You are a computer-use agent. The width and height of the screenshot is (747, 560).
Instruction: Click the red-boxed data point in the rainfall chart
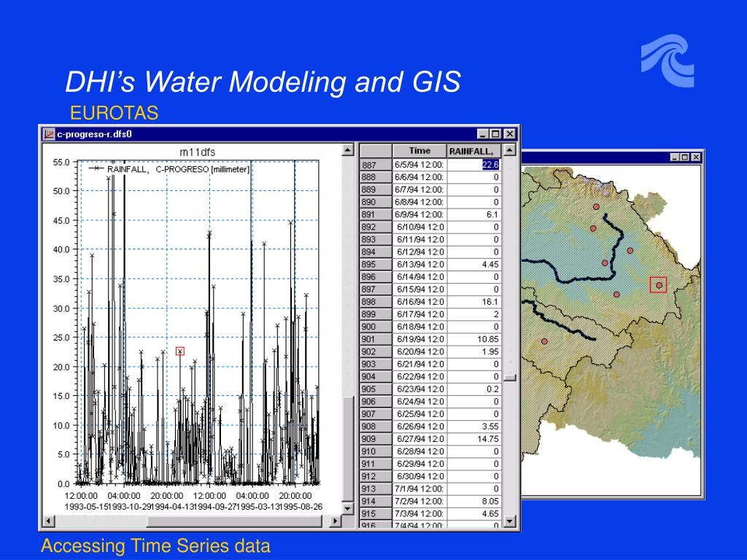[180, 351]
